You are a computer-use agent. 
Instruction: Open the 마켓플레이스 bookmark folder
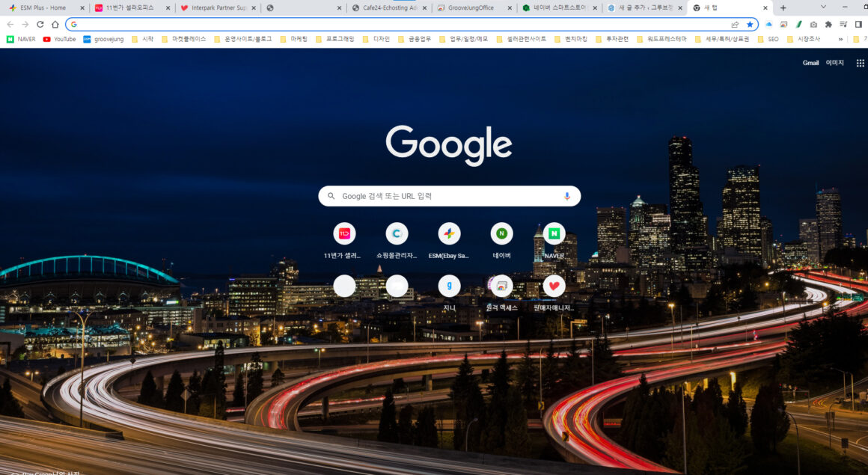coord(183,39)
